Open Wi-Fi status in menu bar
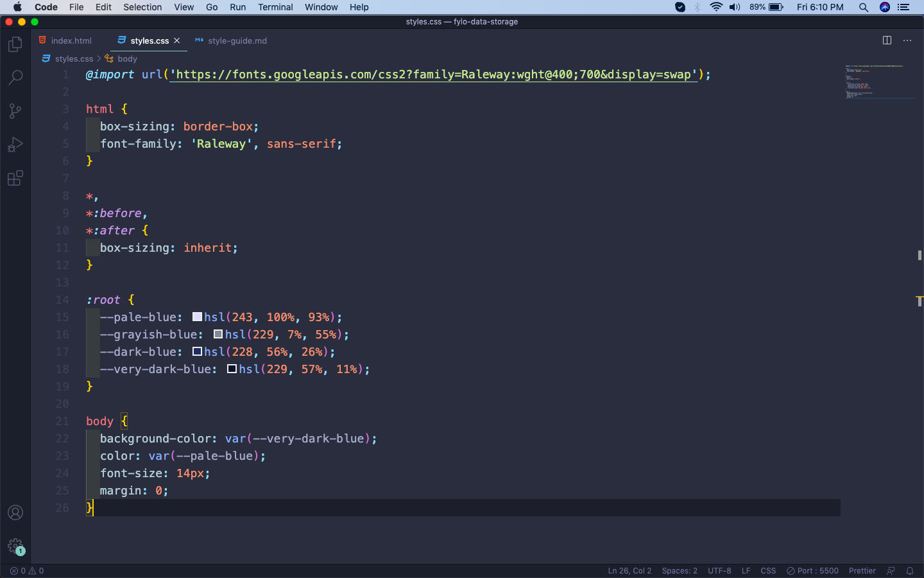 click(x=716, y=7)
